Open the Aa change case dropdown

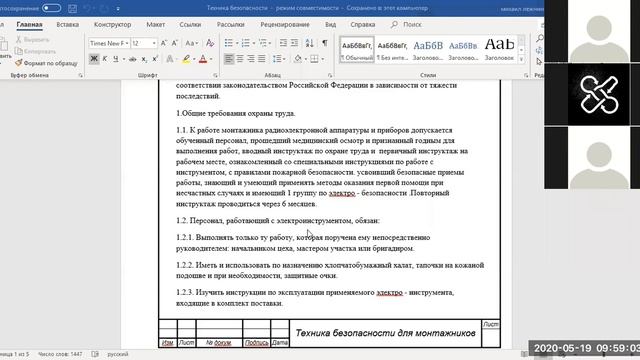(x=191, y=43)
